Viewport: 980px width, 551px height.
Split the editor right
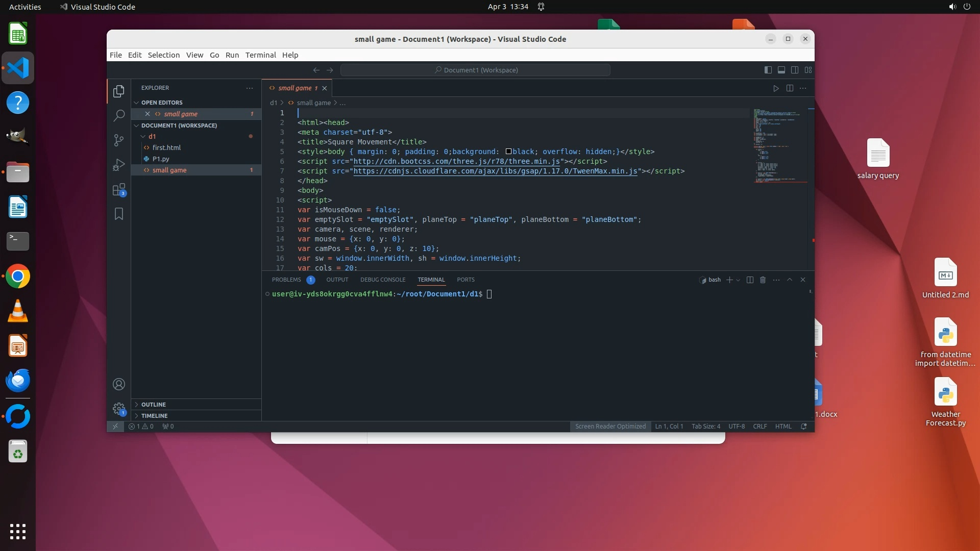(790, 88)
